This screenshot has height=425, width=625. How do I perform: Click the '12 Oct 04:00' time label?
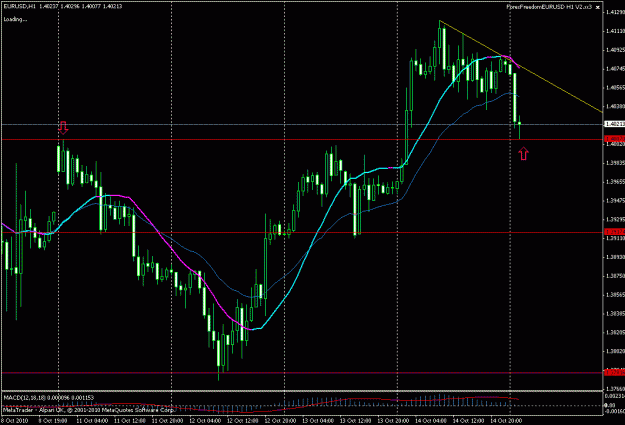coord(205,421)
